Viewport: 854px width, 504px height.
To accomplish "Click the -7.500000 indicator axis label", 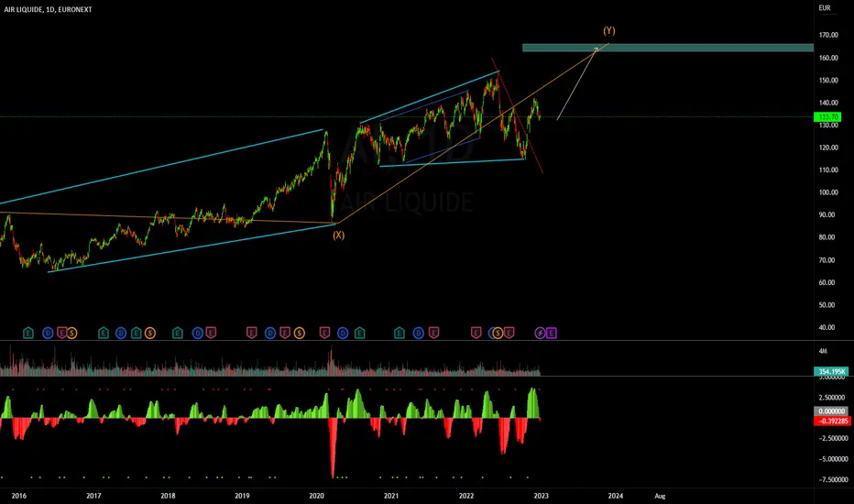I will 833,479.
